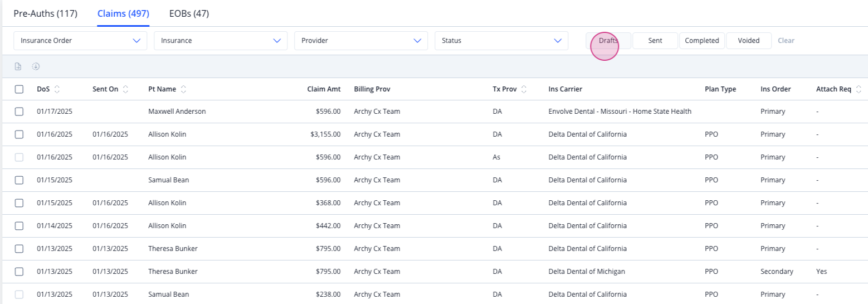Viewport: 868px width, 304px height.
Task: Filter claims by Voided
Action: coord(749,41)
